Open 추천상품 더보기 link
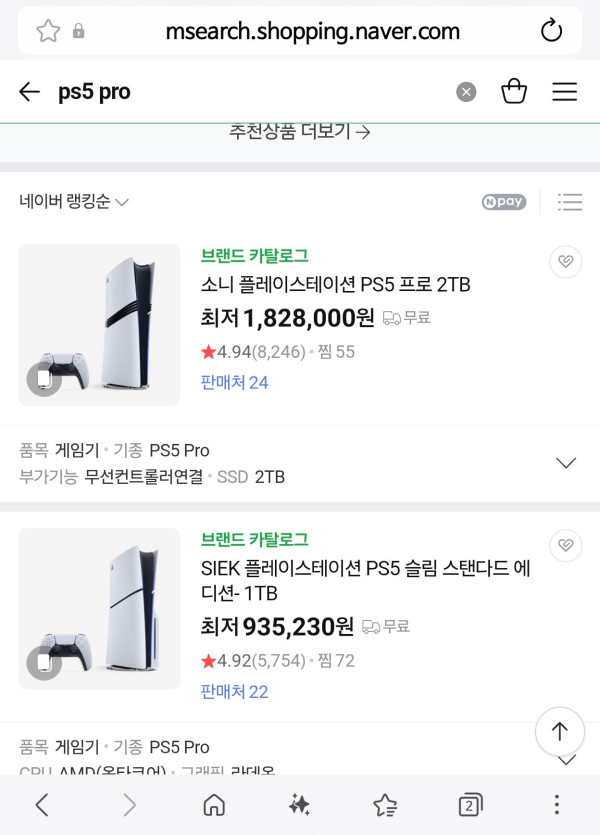600x835 pixels. click(x=300, y=132)
